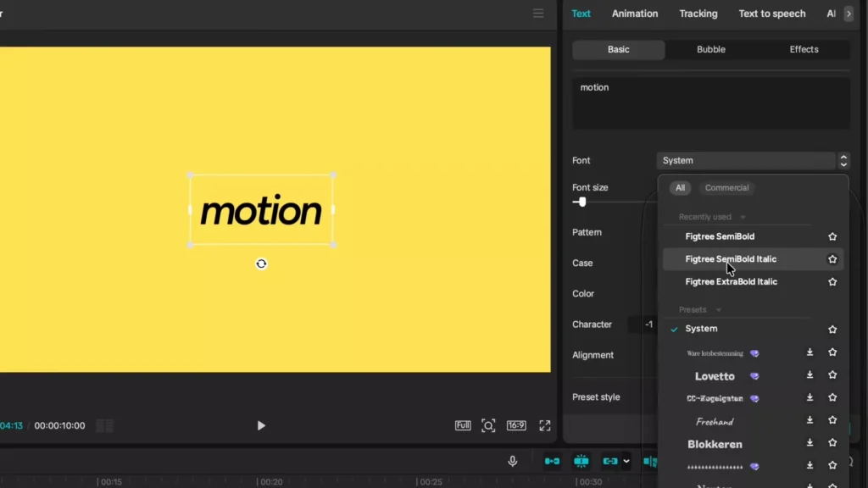Click the play button under the preview
Screen dimensions: 868x488
pyautogui.click(x=261, y=425)
